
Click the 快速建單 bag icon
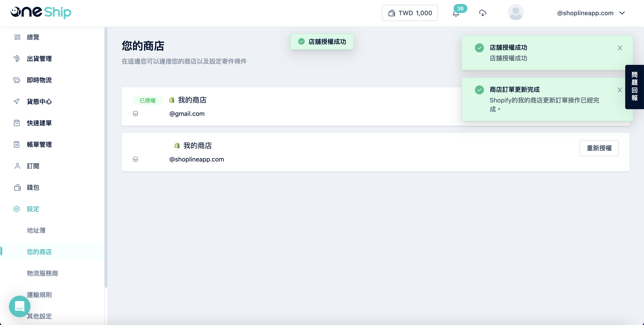point(17,123)
